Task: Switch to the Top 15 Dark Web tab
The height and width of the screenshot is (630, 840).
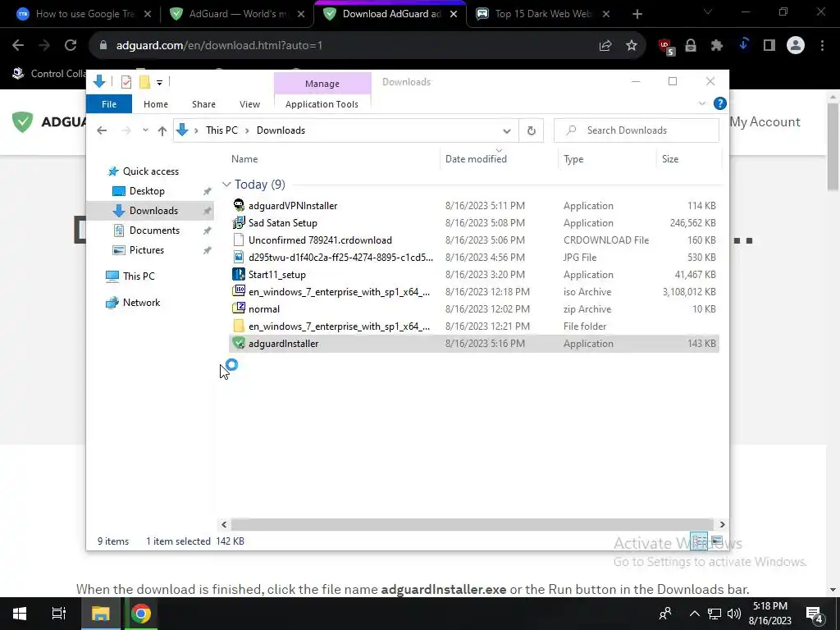Action: click(543, 14)
